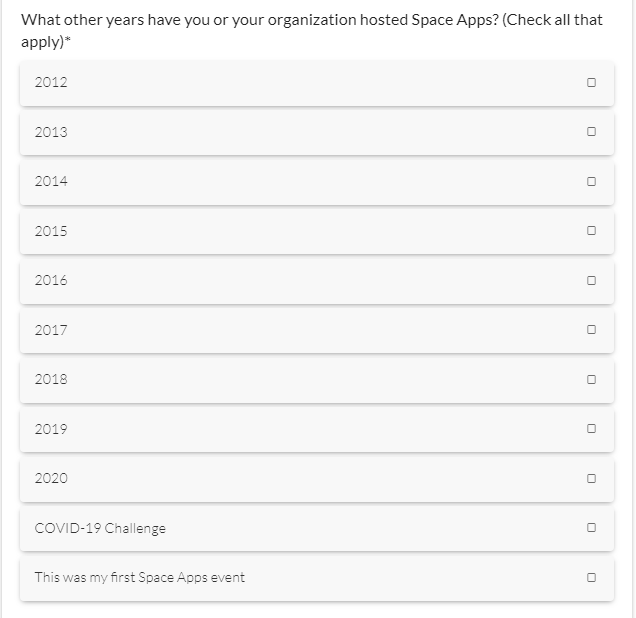The image size is (636, 618).
Task: Check the first Space Apps event checkbox
Action: [x=591, y=578]
